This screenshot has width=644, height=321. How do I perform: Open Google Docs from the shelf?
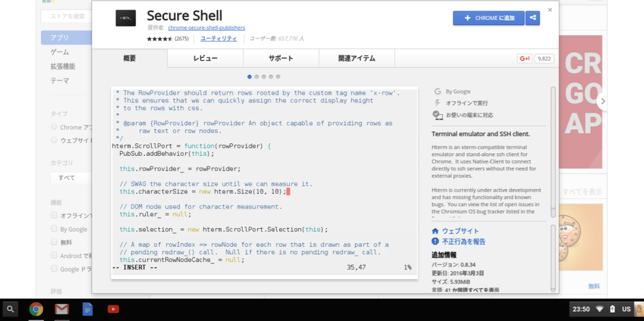87,309
